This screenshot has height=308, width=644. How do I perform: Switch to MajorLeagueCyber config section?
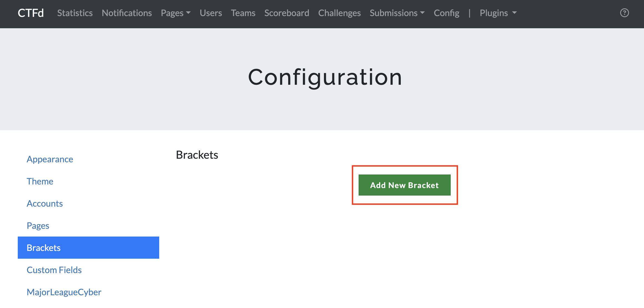click(x=64, y=292)
